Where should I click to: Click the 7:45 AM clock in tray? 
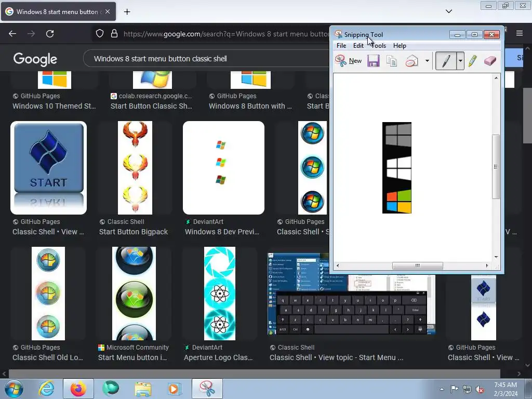point(506,385)
